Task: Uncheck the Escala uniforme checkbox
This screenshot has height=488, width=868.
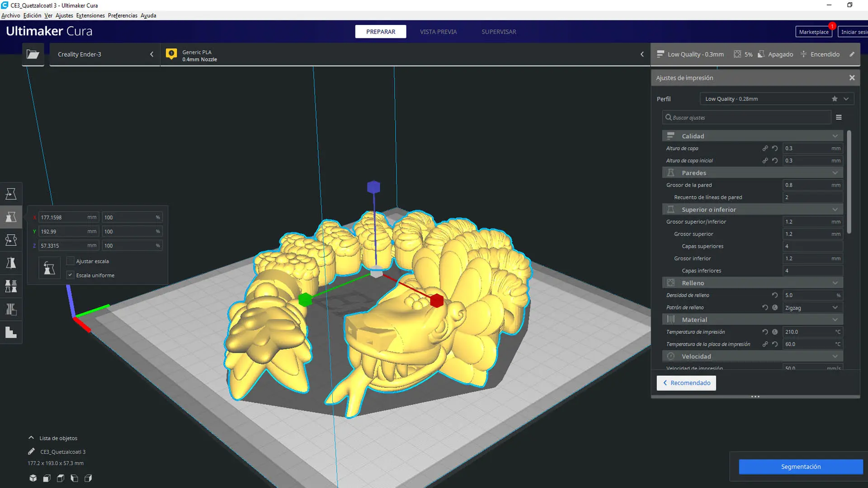Action: pos(70,275)
